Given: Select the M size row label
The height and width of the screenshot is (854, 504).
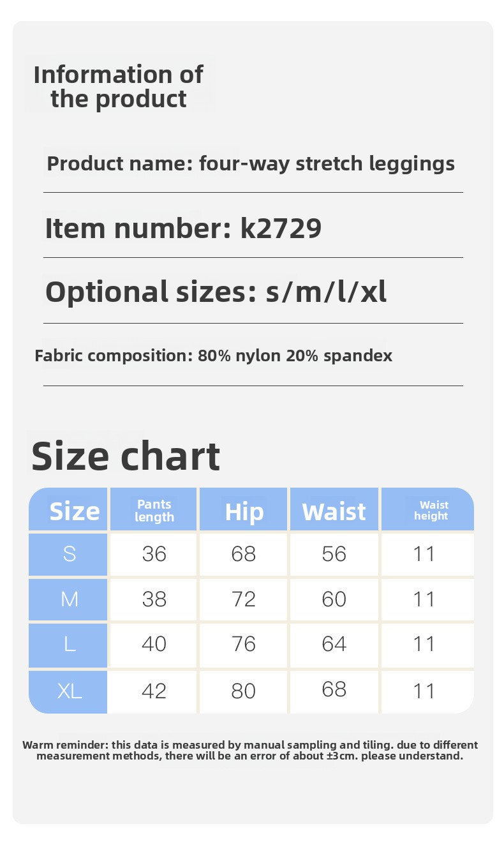Looking at the screenshot, I should (x=70, y=599).
